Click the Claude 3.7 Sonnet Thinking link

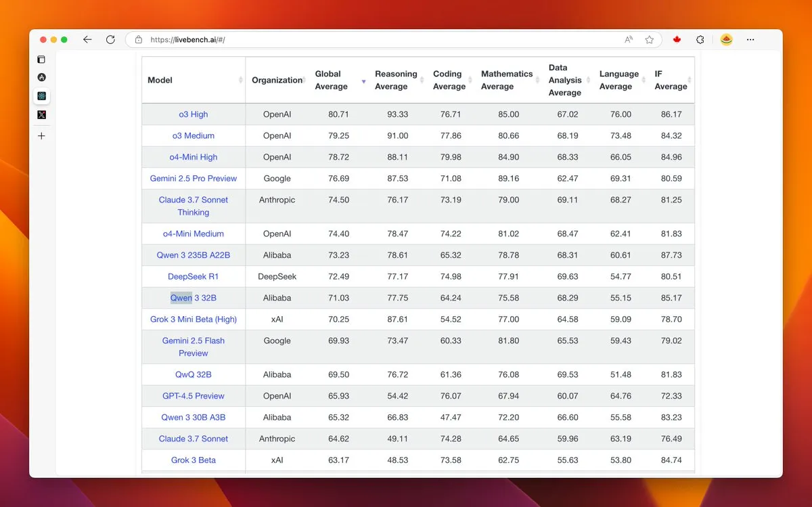[194, 206]
